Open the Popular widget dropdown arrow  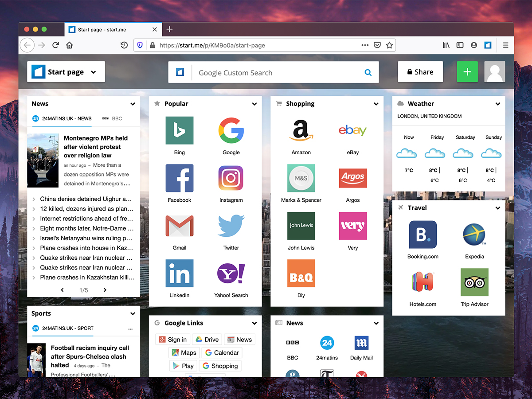pyautogui.click(x=254, y=104)
